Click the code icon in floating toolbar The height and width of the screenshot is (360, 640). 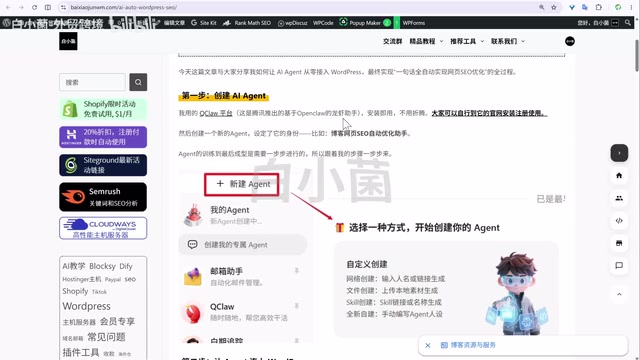point(619,220)
